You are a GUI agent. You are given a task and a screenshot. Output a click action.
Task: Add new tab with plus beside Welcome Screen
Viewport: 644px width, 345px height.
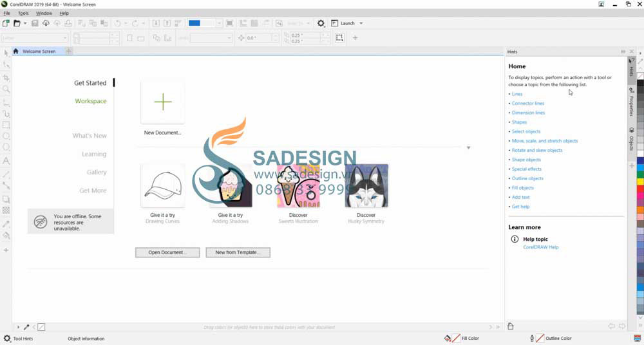69,51
